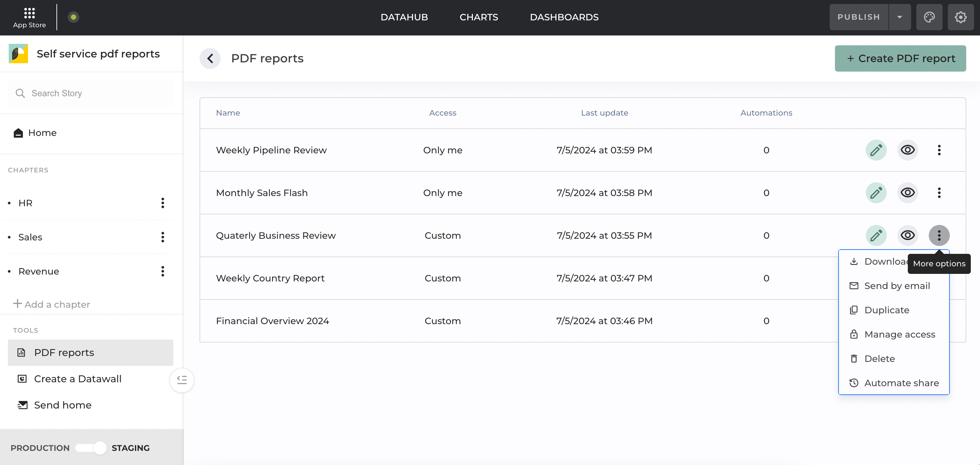Click the Create PDF report button

coord(900,58)
